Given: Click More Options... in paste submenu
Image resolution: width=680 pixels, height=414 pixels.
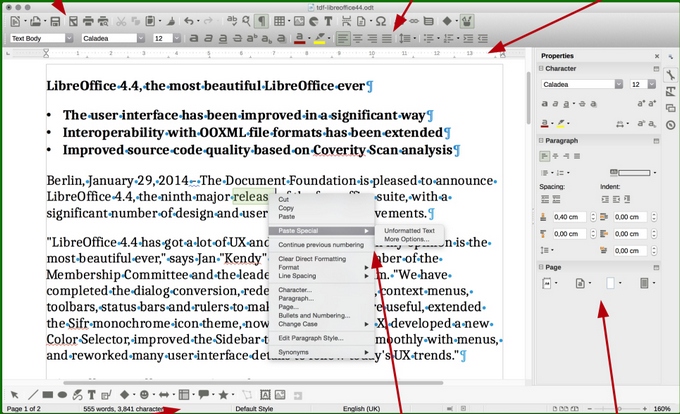Looking at the screenshot, I should (x=406, y=239).
